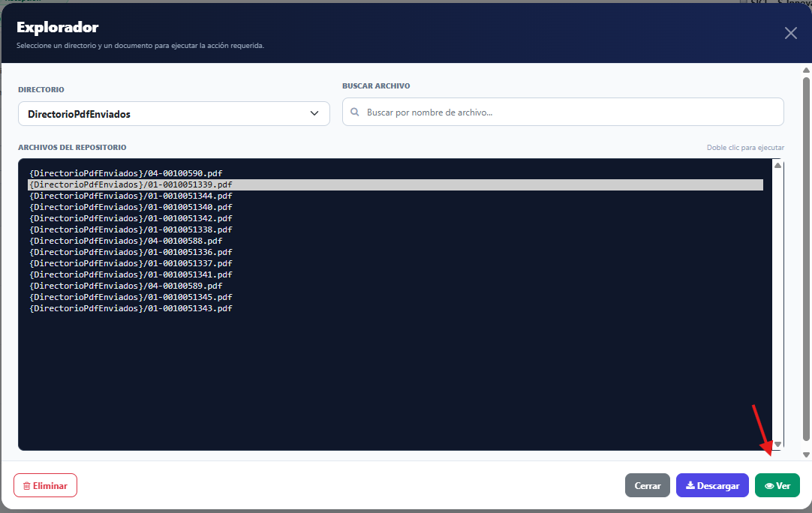Click the Ver button with eye icon
This screenshot has height=513, width=812.
tap(777, 485)
